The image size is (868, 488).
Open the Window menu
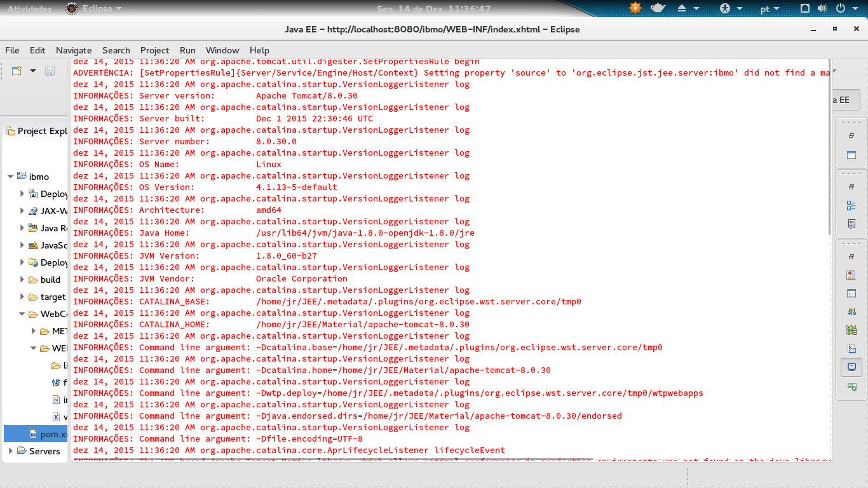coord(222,50)
